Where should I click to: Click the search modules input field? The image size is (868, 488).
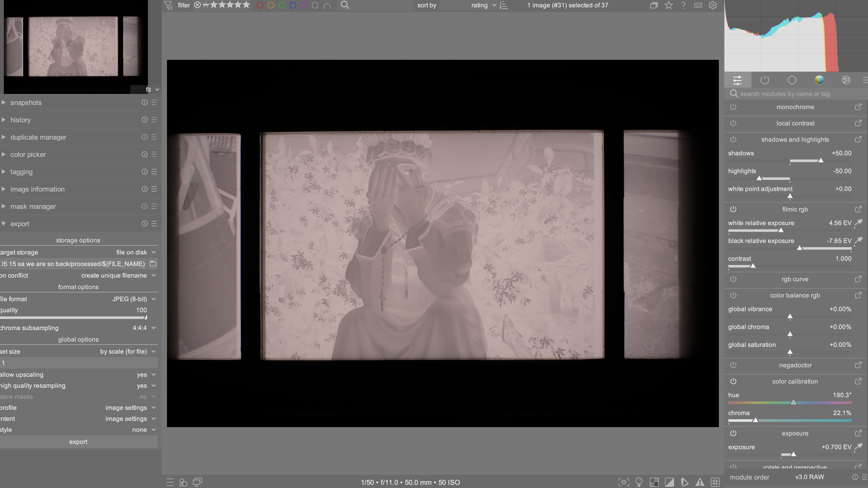(x=795, y=94)
